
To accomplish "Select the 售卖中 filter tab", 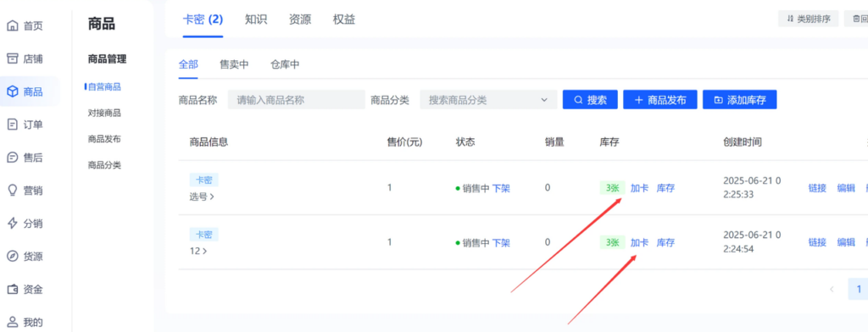I will (x=234, y=64).
